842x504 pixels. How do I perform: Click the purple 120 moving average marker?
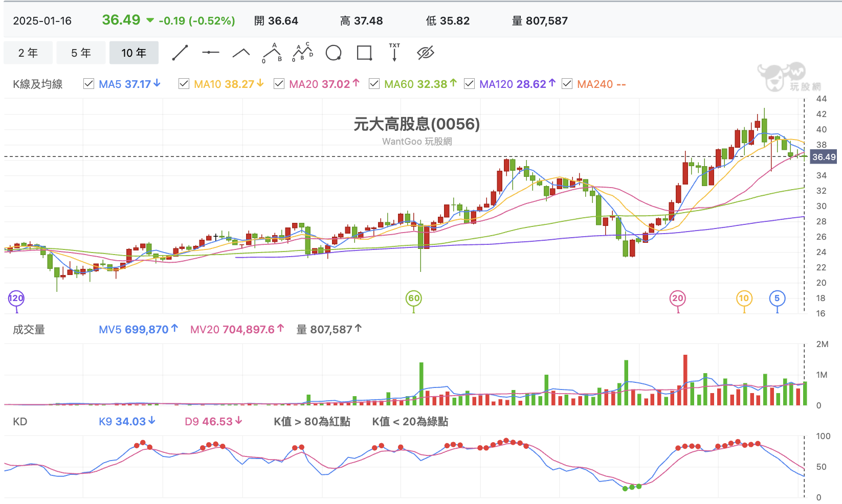coord(16,299)
